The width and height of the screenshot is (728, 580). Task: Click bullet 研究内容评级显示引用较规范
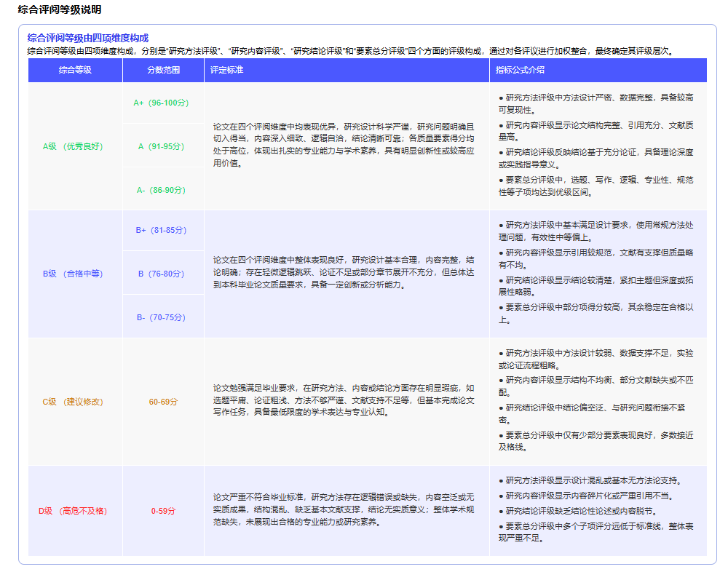click(596, 259)
